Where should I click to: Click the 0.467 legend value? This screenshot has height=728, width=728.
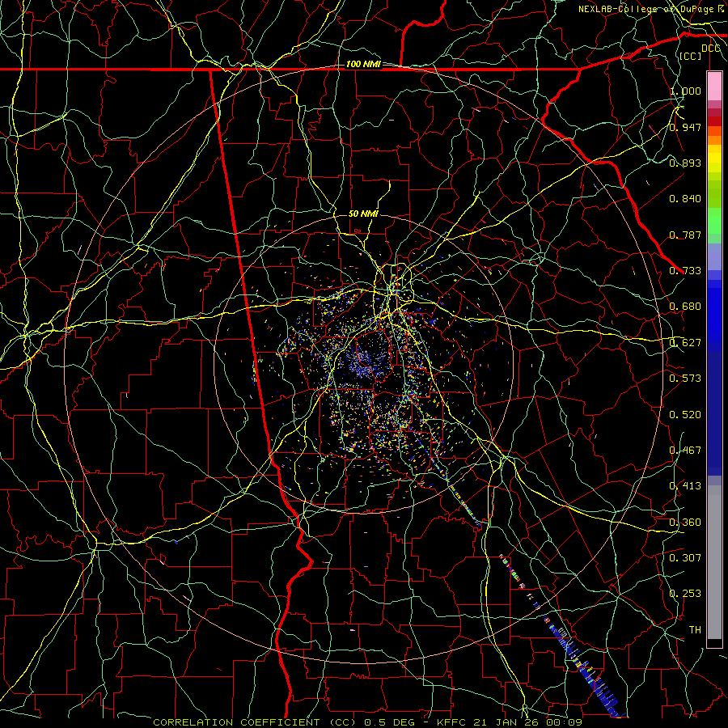pos(685,451)
